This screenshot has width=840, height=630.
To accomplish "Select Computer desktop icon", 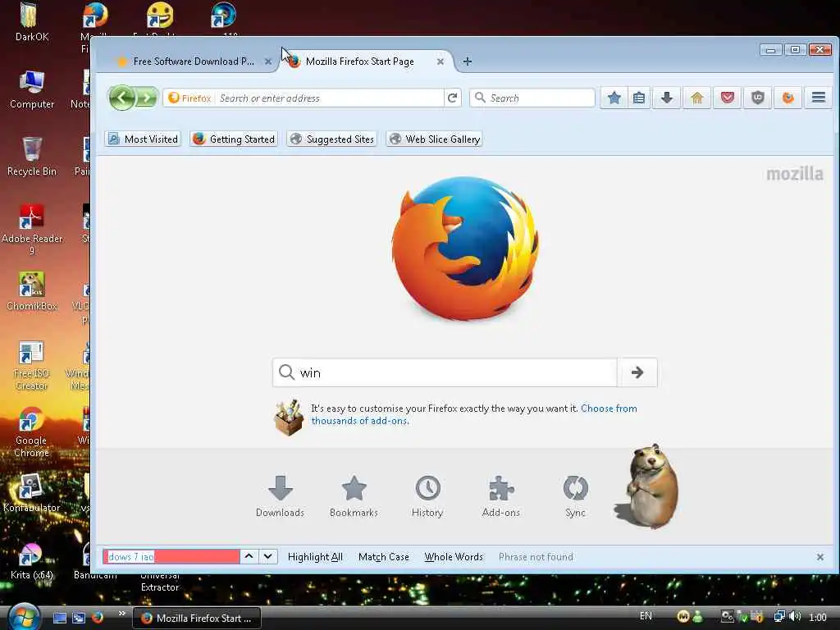I will pos(32,89).
